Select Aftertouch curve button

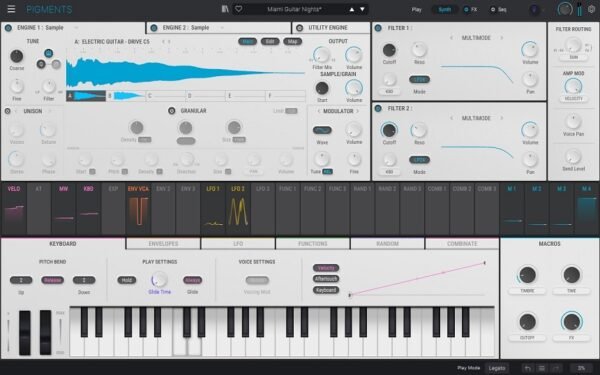[x=326, y=279]
